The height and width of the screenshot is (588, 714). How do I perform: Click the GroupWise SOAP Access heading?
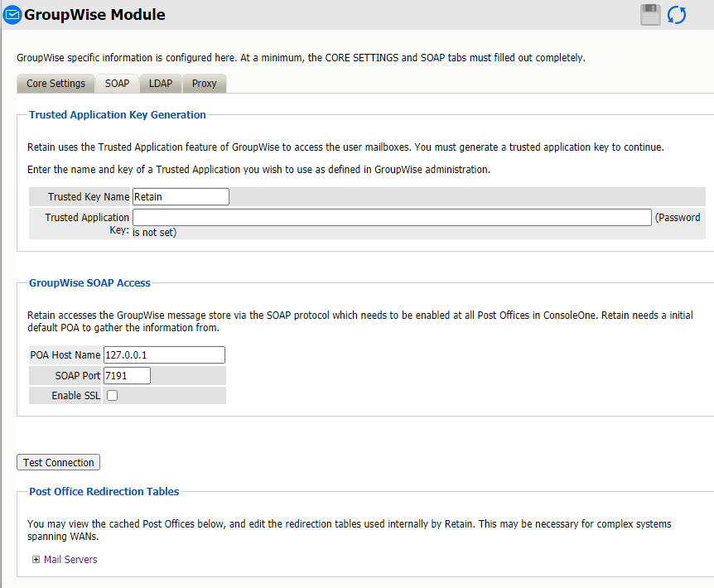coord(89,283)
